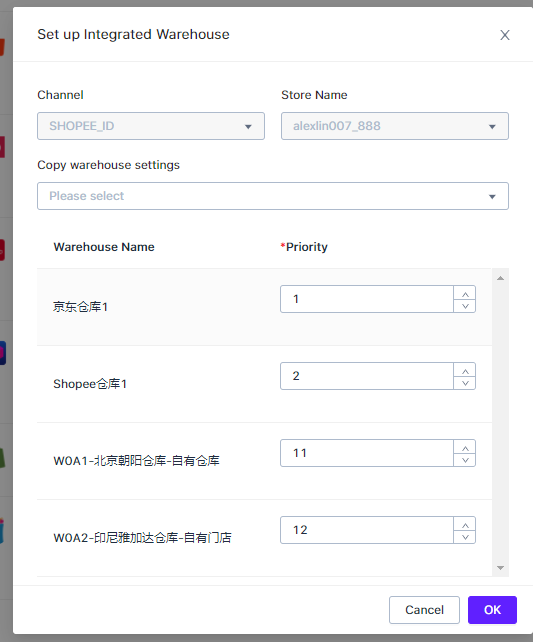Screen dimensions: 533x642
Task: Decrease priority for Shopee仓库1
Action: (465, 383)
